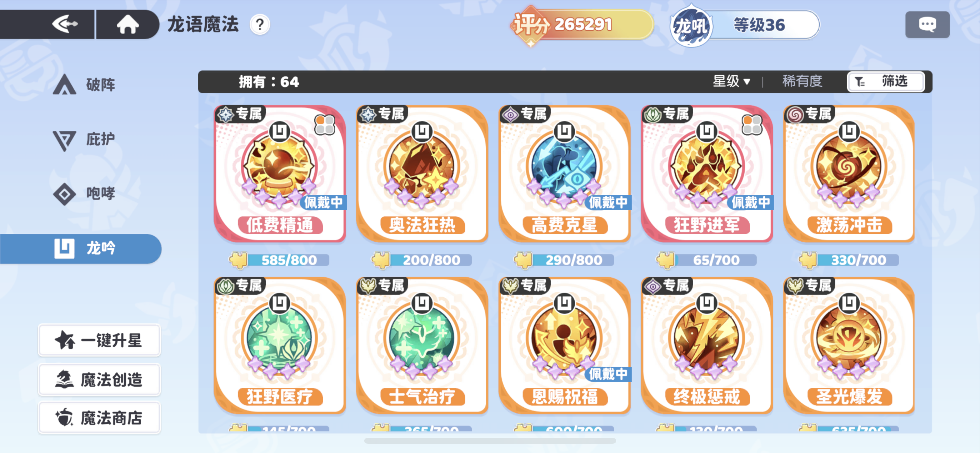The height and width of the screenshot is (453, 980).
Task: Click the back arrow icon
Action: pos(65,24)
